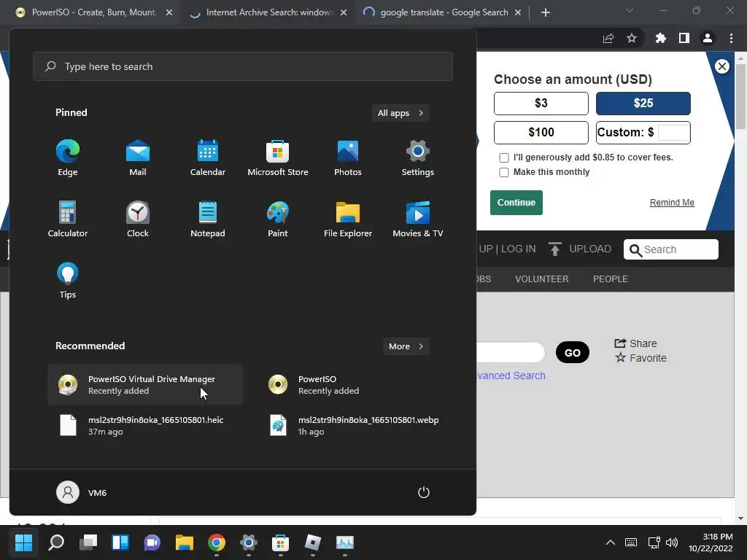Viewport: 747px width, 560px height.
Task: Open the Chrome tab search dropdown
Action: pyautogui.click(x=630, y=10)
